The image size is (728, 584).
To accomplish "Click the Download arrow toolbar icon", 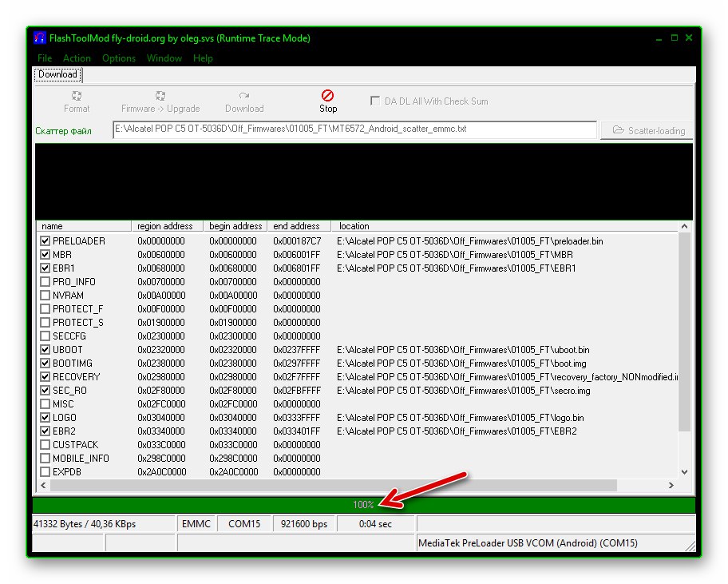I will 244,96.
